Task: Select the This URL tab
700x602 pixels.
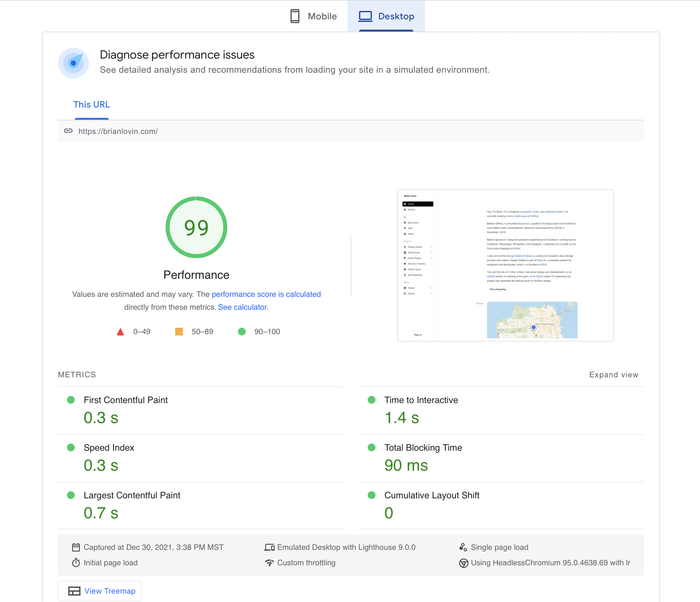Action: point(91,105)
